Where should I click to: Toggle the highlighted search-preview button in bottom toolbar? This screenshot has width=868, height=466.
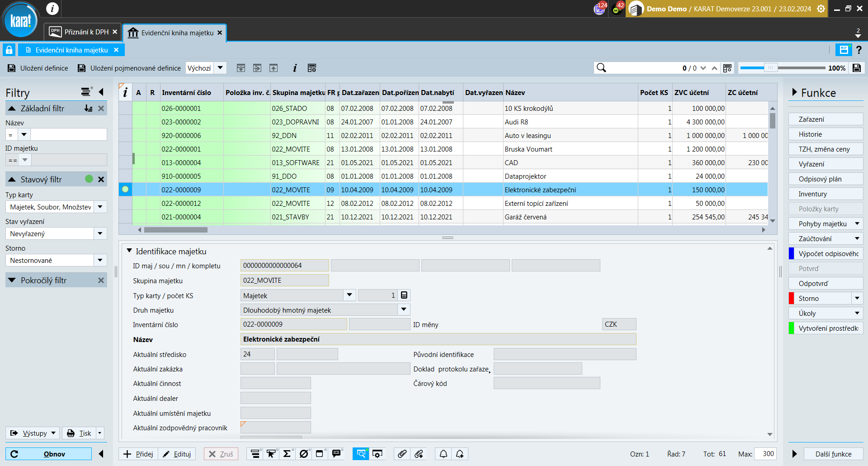(x=361, y=454)
